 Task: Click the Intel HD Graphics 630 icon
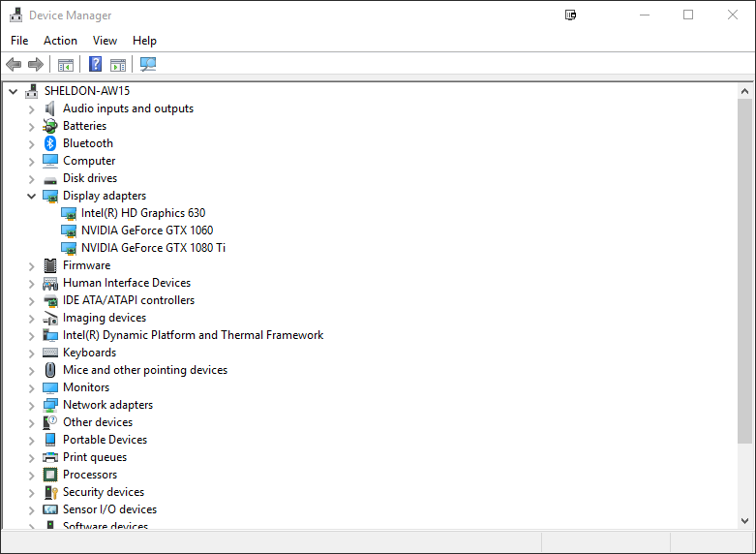click(69, 213)
